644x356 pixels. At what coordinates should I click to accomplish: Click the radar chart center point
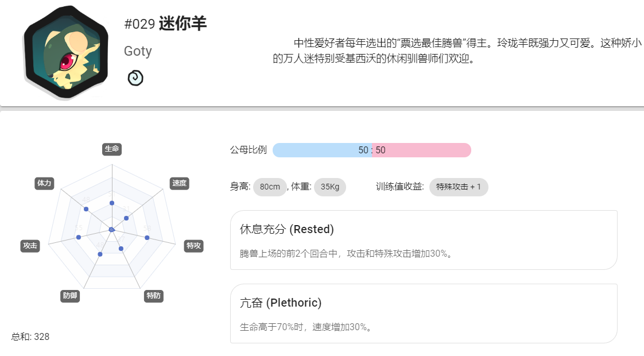112,229
